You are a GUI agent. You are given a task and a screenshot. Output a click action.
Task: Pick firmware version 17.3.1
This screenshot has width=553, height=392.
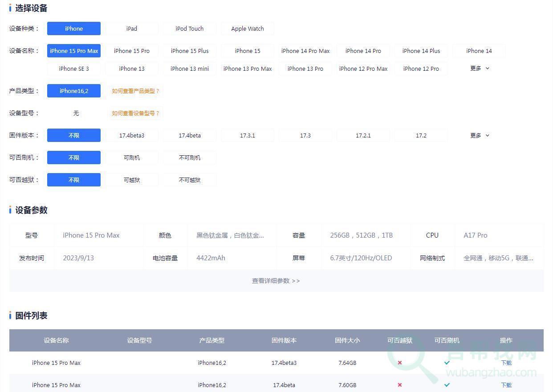click(248, 135)
